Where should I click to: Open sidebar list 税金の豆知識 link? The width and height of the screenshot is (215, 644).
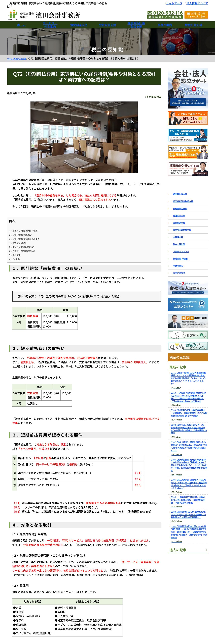[x=179, y=244]
